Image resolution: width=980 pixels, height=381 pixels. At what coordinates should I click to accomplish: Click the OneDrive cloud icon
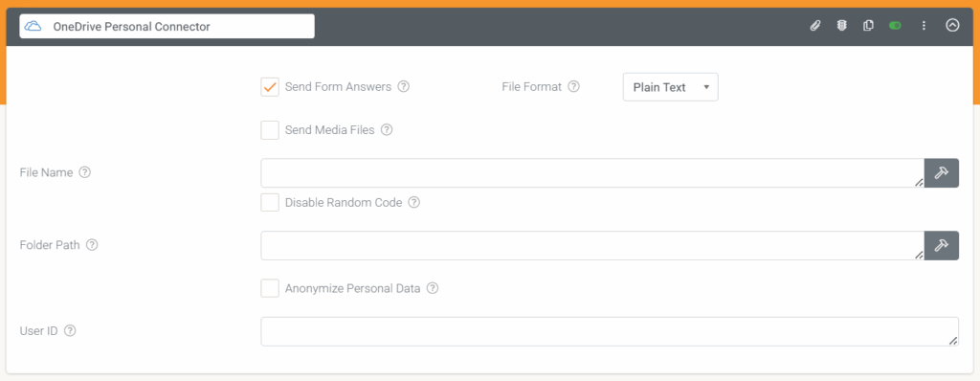pos(33,26)
